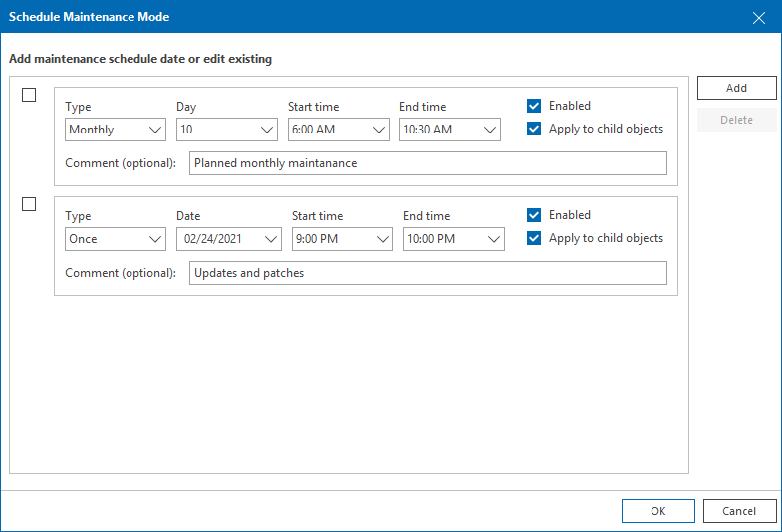This screenshot has height=532, width=782.
Task: Open the Once type dropdown
Action: pos(116,239)
